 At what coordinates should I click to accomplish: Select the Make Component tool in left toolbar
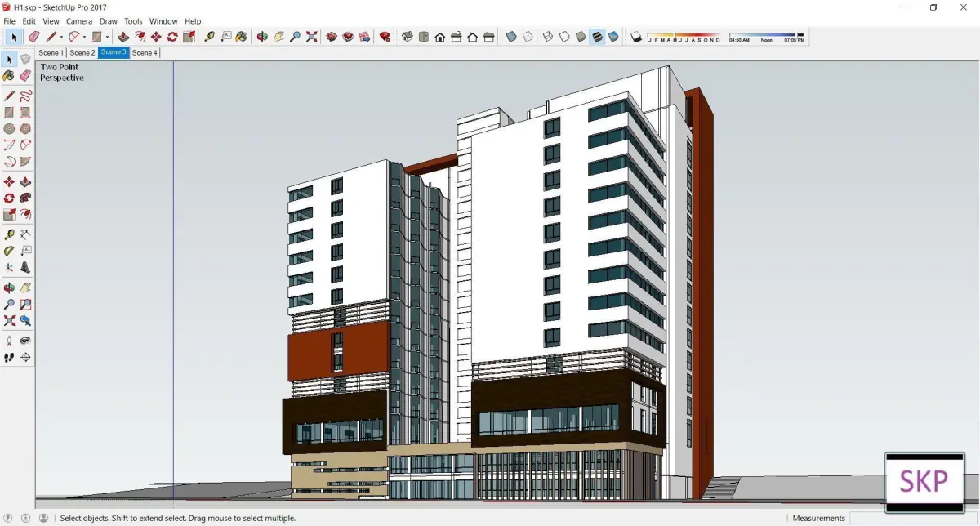click(x=25, y=60)
